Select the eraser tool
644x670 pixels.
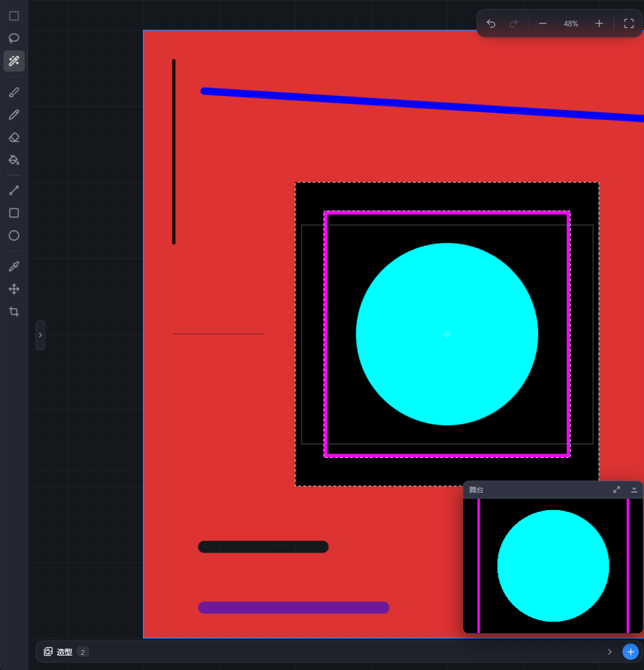point(14,137)
